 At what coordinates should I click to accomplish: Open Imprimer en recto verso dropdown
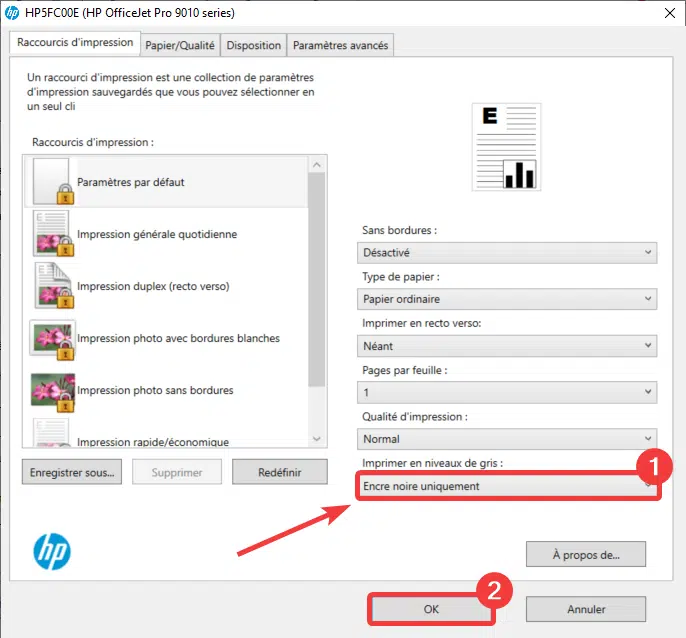coord(507,346)
